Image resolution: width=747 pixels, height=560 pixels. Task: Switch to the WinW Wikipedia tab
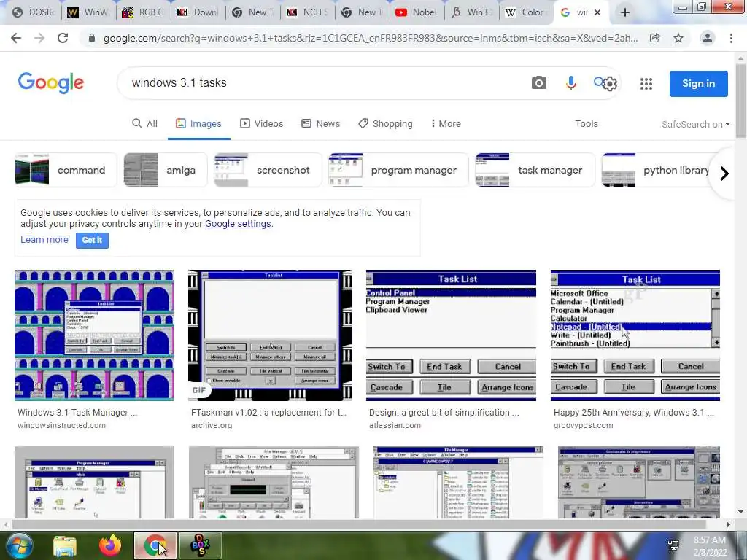pos(89,12)
